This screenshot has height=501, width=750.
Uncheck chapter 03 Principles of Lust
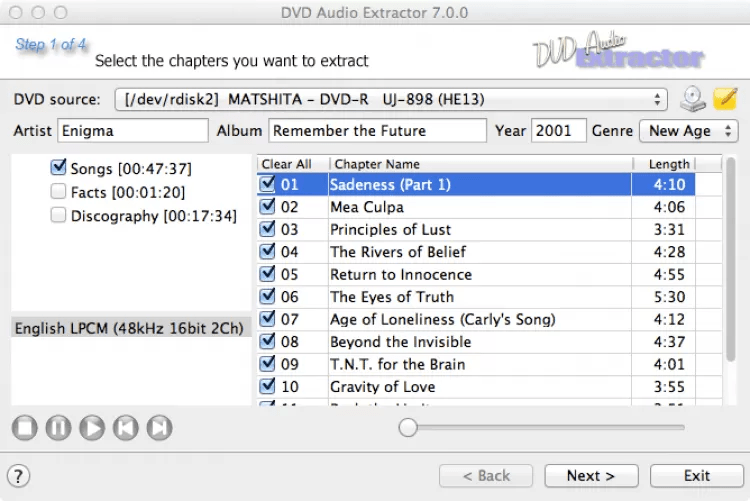tap(268, 229)
